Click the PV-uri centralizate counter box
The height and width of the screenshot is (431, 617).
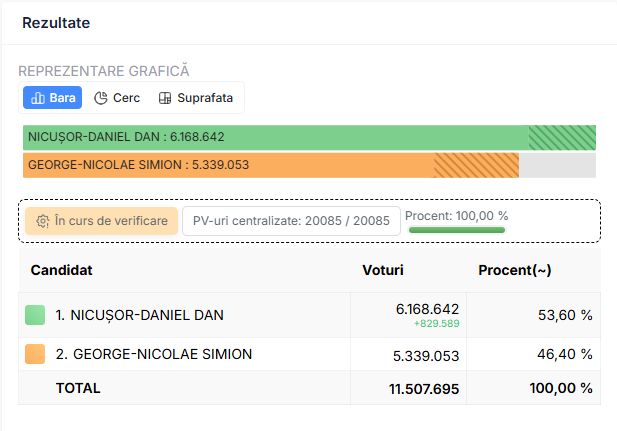[291, 221]
